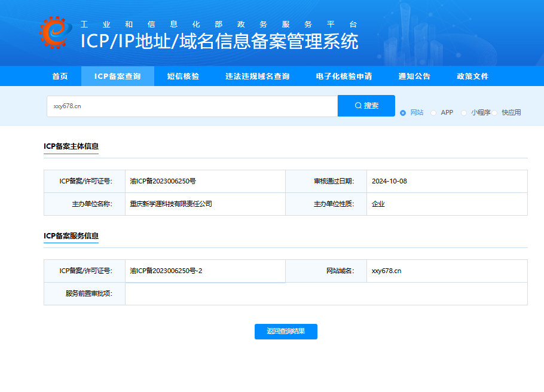544x392 pixels.
Task: Open the 首页 tab
Action: [x=60, y=76]
